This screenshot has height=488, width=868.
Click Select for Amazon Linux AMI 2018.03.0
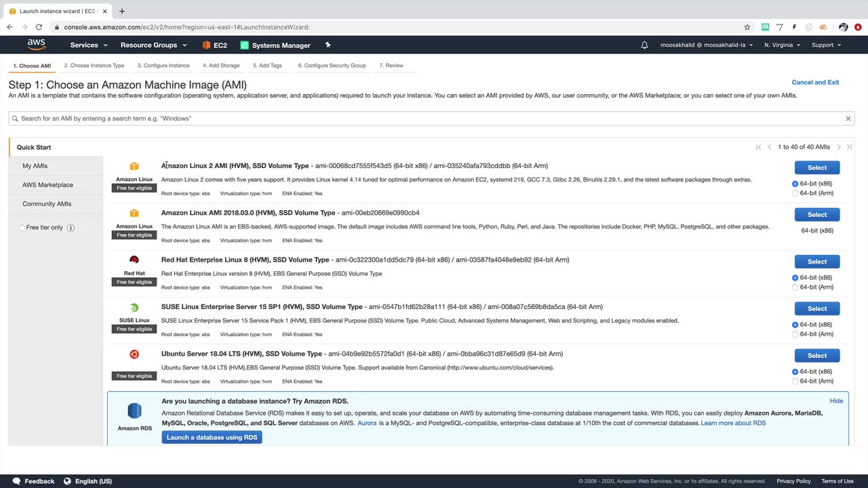[817, 214]
